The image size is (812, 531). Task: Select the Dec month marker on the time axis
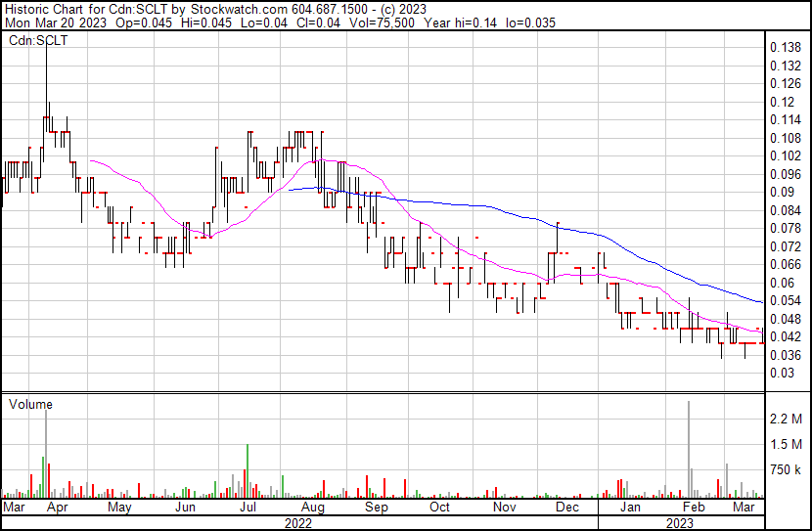(x=566, y=508)
